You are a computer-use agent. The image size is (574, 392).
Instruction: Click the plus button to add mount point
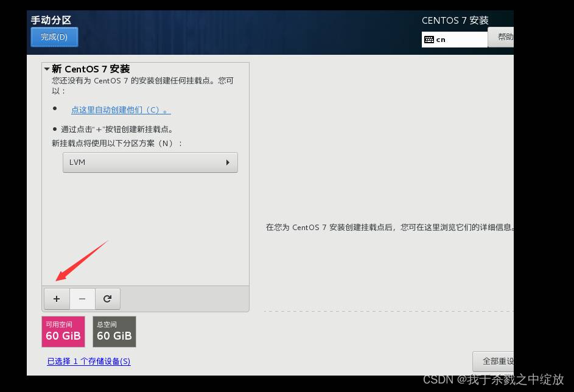pyautogui.click(x=57, y=299)
